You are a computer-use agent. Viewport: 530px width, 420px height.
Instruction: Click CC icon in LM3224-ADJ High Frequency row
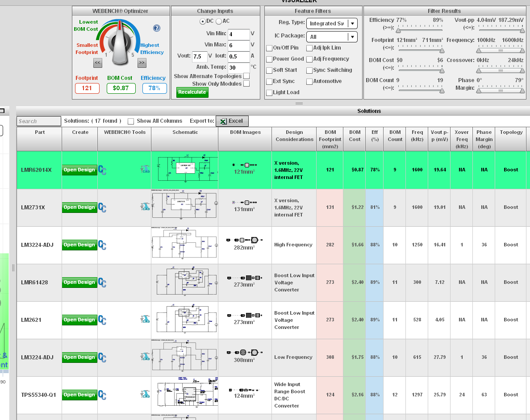[102, 245]
